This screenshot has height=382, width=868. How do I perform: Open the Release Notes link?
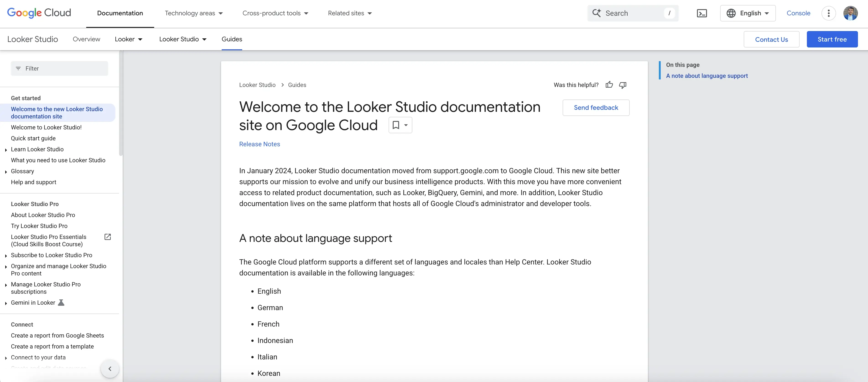coord(260,144)
